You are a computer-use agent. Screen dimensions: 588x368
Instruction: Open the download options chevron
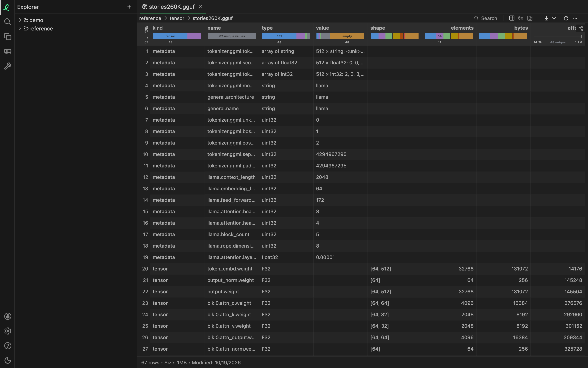(x=554, y=18)
